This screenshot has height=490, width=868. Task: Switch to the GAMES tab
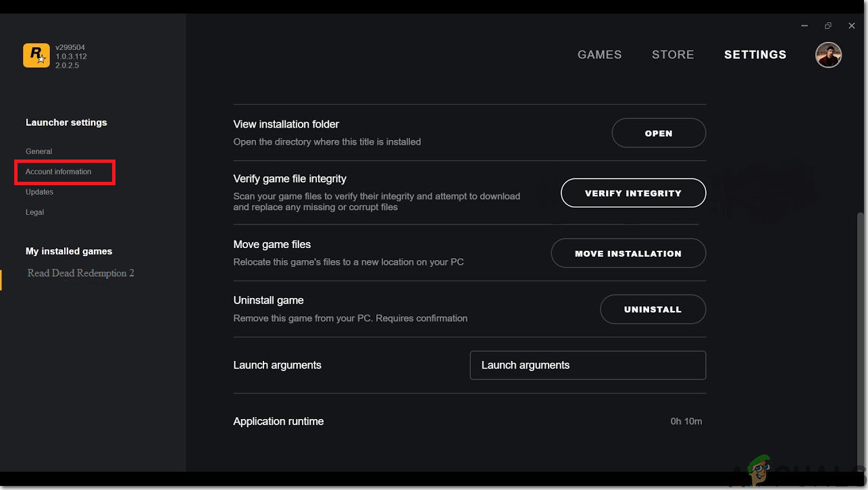coord(599,55)
